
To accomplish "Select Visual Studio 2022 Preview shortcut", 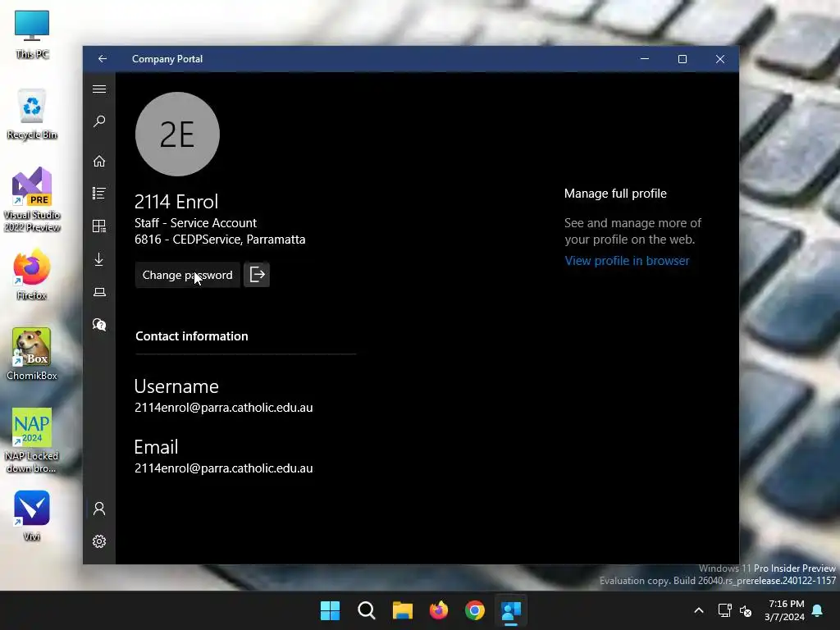I will (32, 200).
